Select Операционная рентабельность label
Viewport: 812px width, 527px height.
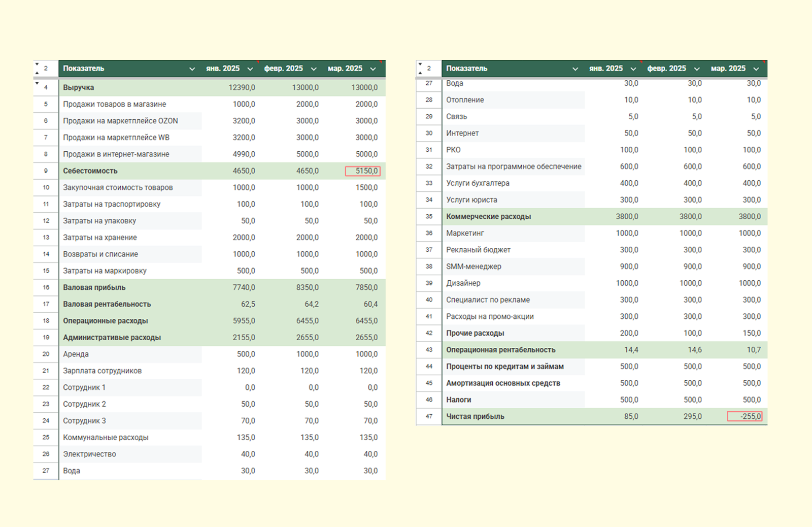(x=501, y=350)
